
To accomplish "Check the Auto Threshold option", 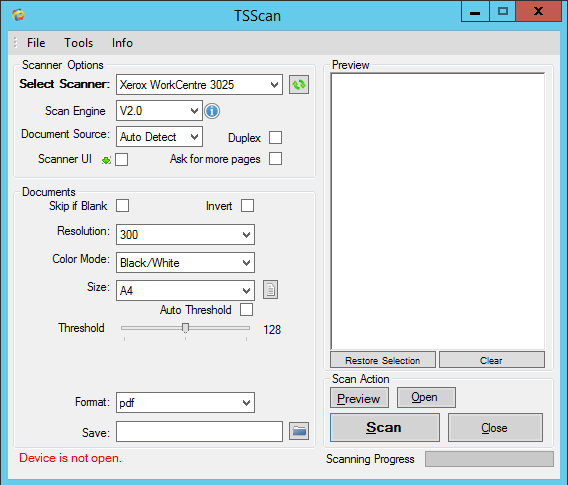I will tap(247, 310).
